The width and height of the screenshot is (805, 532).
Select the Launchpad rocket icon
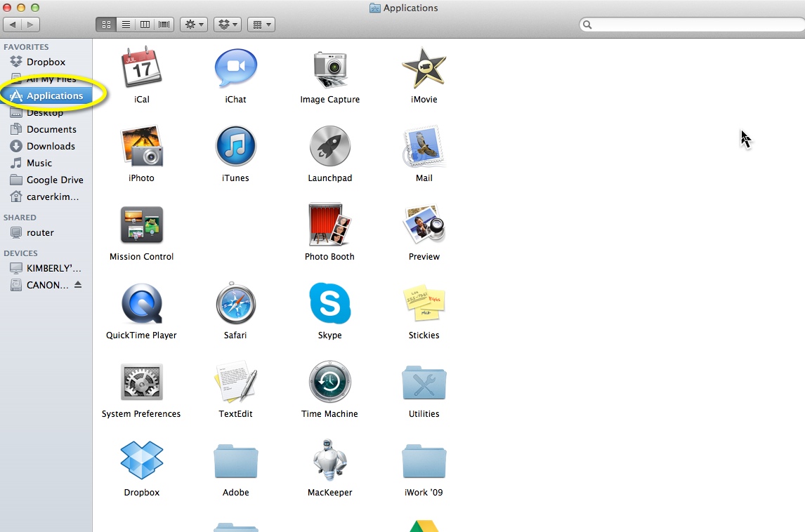pyautogui.click(x=330, y=146)
